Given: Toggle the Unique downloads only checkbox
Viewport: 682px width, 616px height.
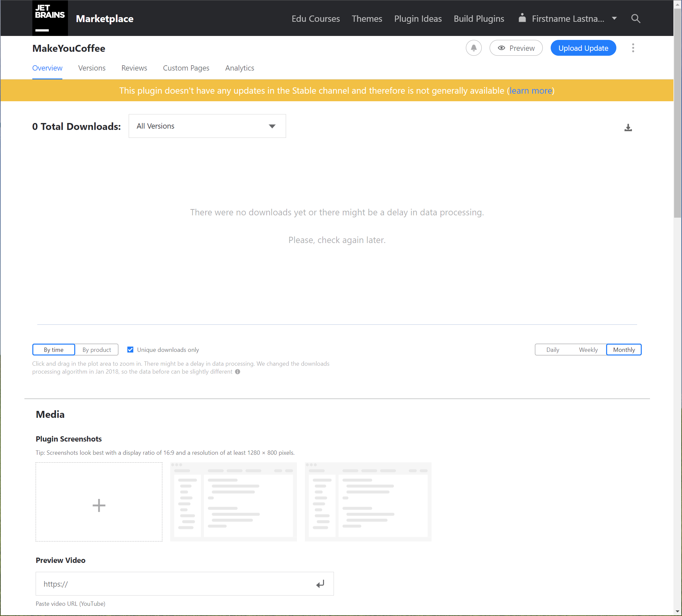Looking at the screenshot, I should (x=130, y=349).
